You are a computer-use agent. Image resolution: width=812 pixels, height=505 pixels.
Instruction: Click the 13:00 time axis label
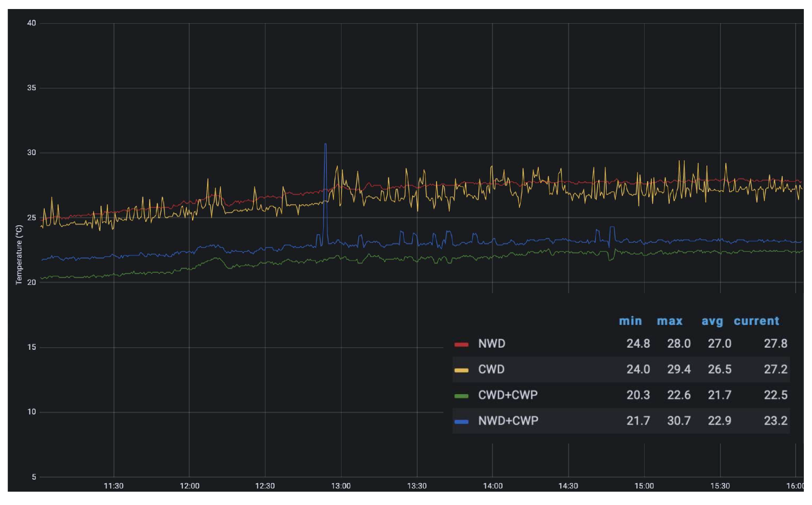341,484
